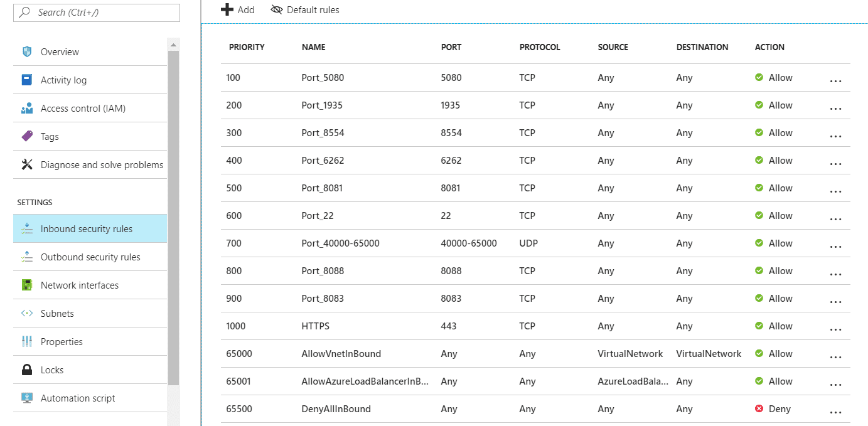Viewport: 868px width, 426px height.
Task: Select the AllowAzureLoadBalancerInB... rule name
Action: click(x=365, y=381)
